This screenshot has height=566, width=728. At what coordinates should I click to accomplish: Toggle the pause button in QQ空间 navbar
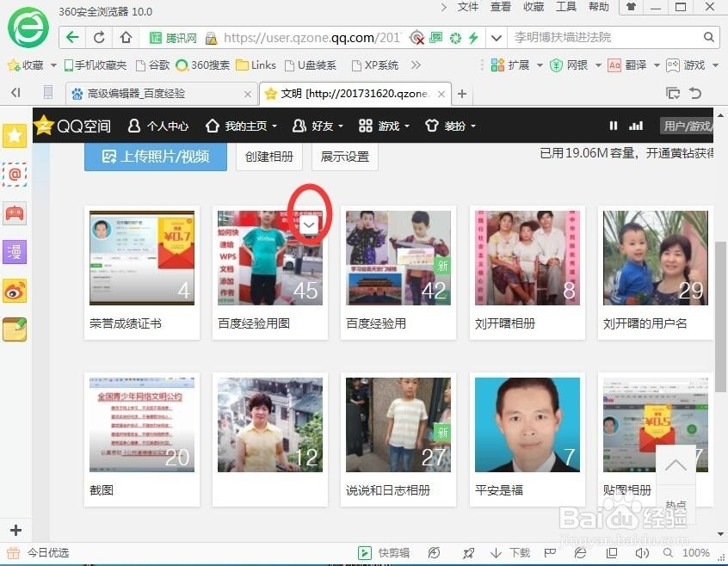[613, 126]
